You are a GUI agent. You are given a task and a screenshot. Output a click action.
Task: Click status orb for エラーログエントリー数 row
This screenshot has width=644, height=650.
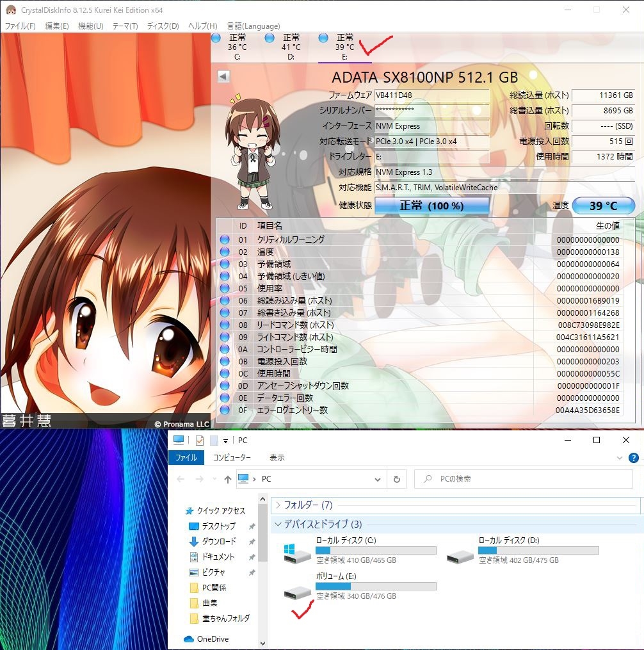225,410
